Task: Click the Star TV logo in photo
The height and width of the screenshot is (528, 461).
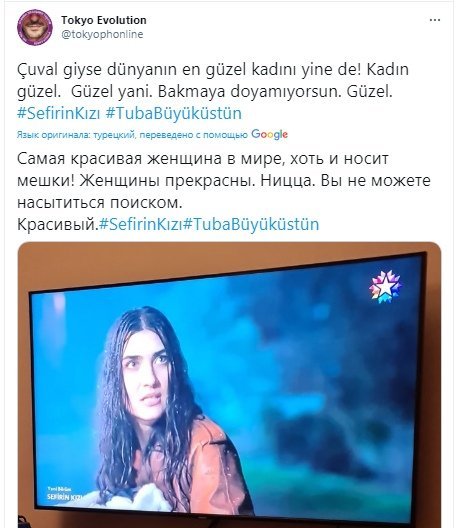Action: [385, 287]
